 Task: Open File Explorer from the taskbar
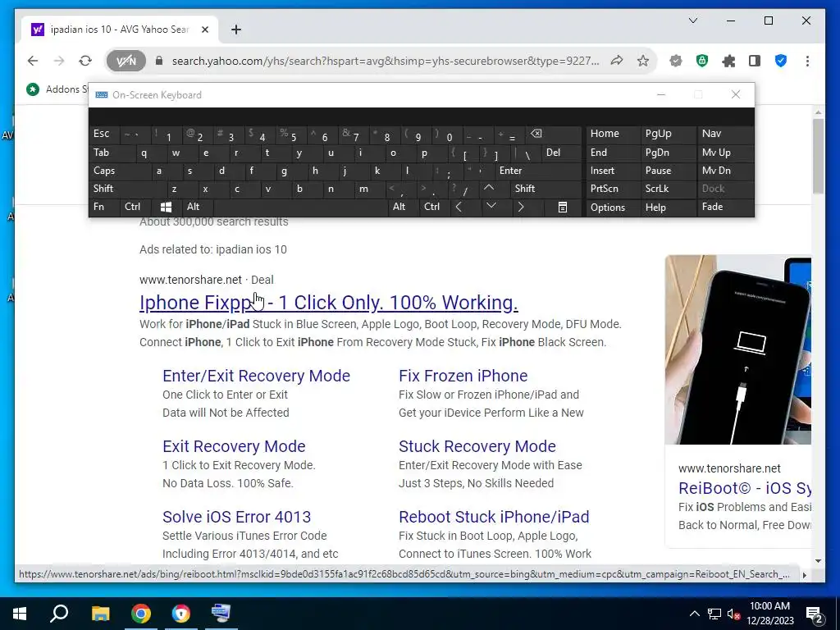click(x=100, y=614)
